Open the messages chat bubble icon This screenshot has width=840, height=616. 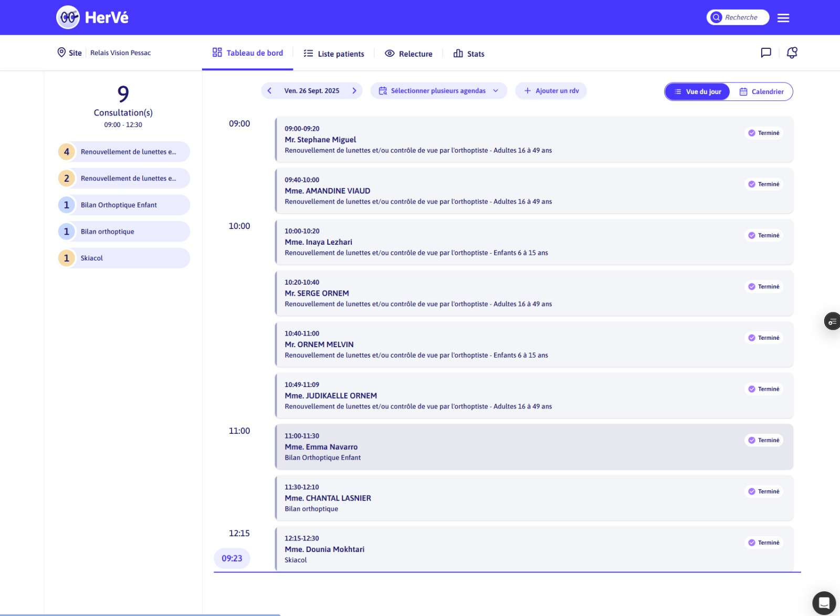765,53
